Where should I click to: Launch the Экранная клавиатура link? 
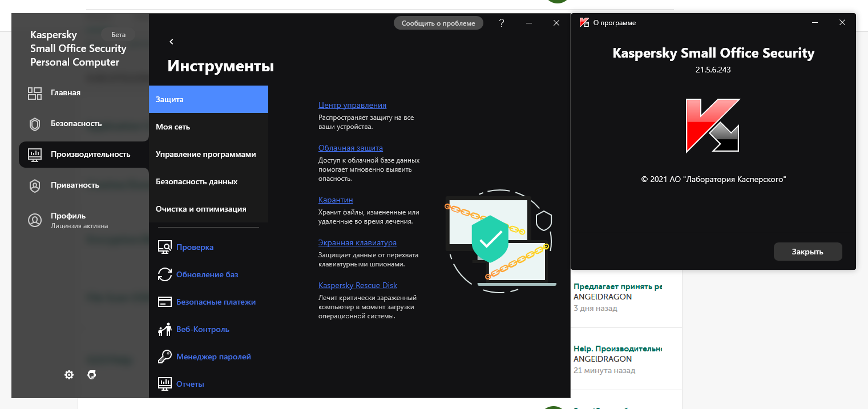point(357,242)
